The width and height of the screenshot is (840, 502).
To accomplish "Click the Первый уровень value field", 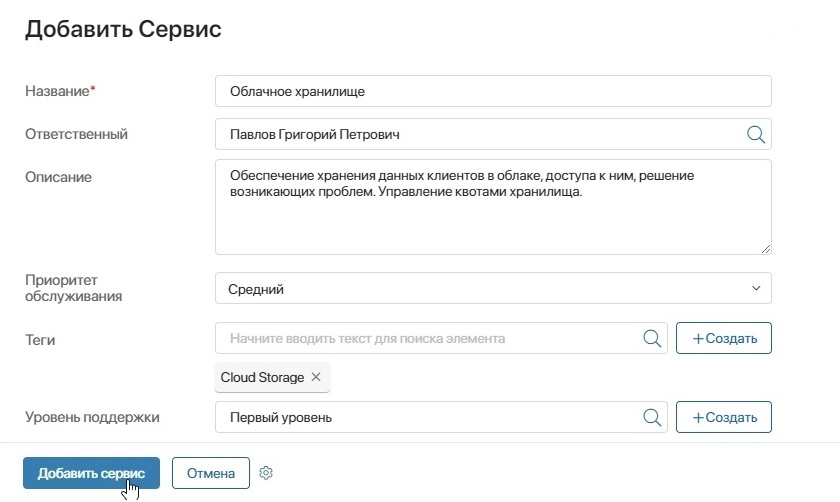I will (441, 417).
